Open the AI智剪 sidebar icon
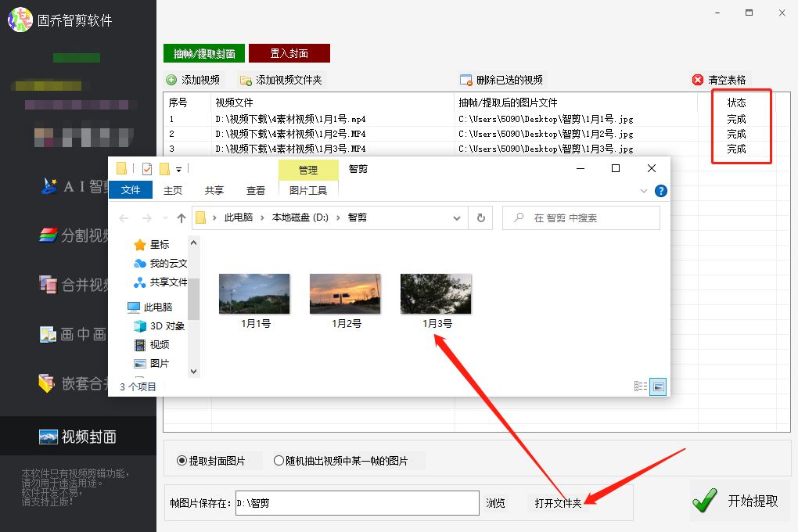 pos(49,186)
